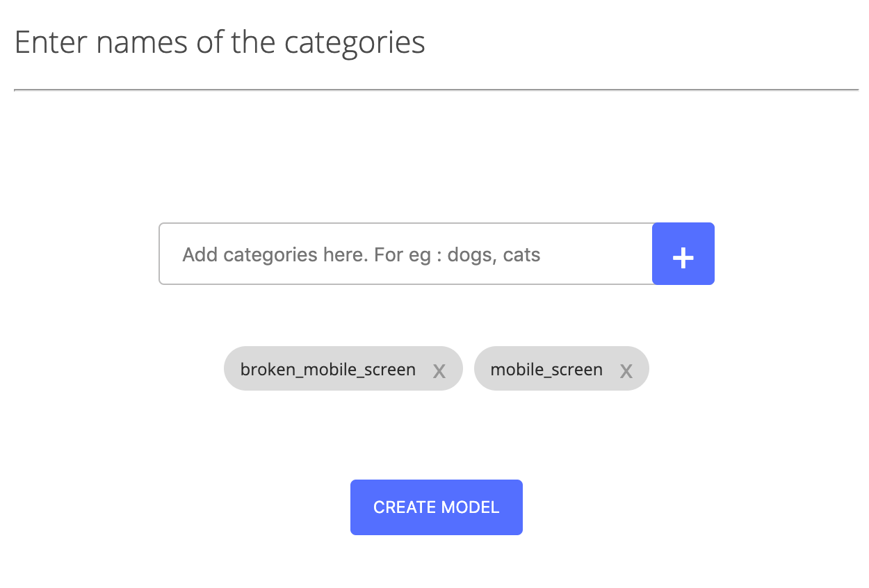Click the white plus symbol
Screen dimensions: 869x588
pos(683,257)
